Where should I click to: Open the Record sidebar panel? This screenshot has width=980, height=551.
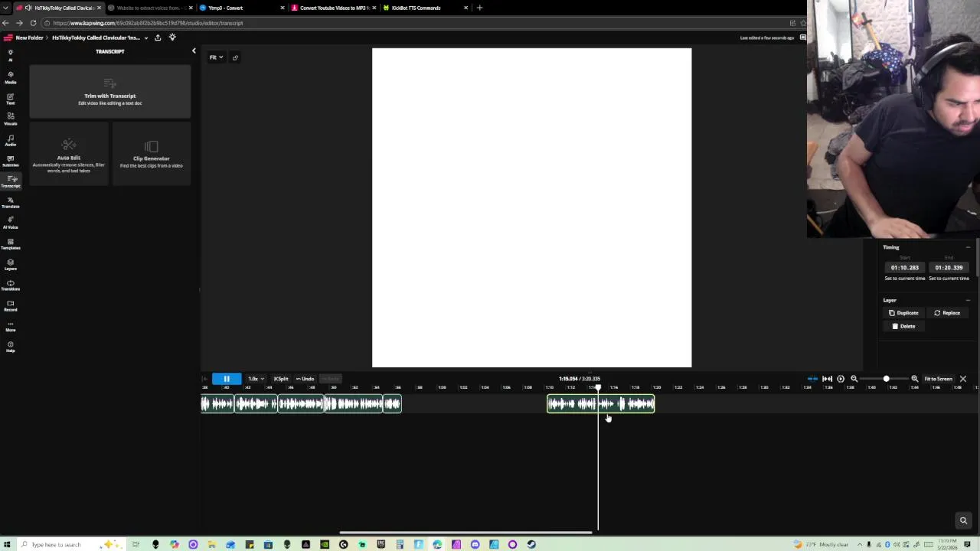click(10, 305)
